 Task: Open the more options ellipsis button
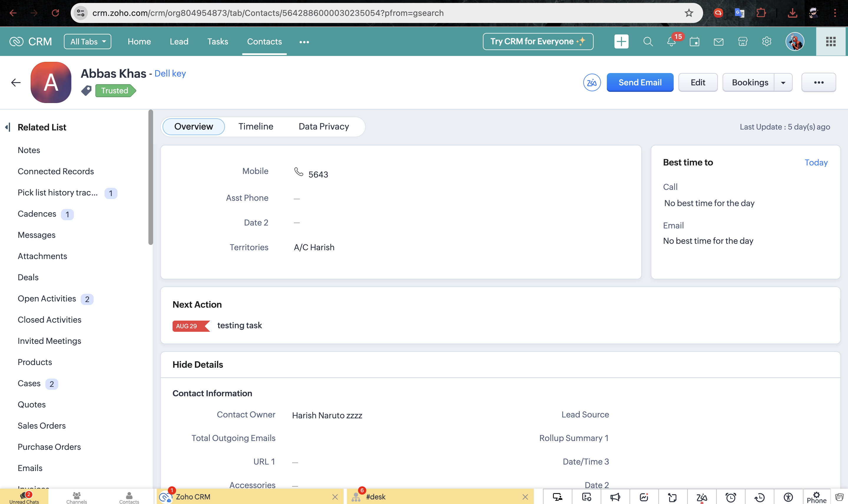click(x=819, y=82)
